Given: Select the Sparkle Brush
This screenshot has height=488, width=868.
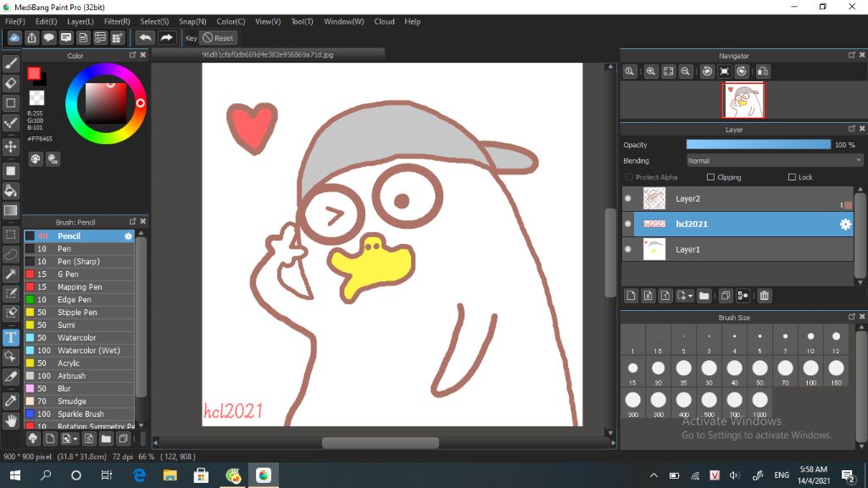Looking at the screenshot, I should pos(79,413).
